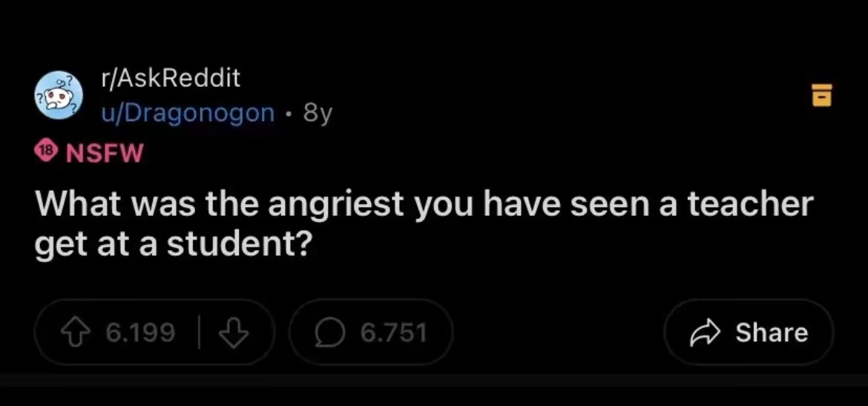The height and width of the screenshot is (406, 868).
Task: Click the word 'teacher' in the title
Action: [x=751, y=204]
